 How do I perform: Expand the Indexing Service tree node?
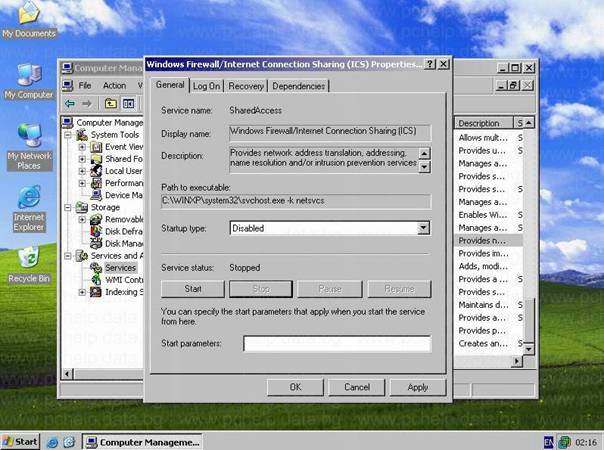point(82,292)
